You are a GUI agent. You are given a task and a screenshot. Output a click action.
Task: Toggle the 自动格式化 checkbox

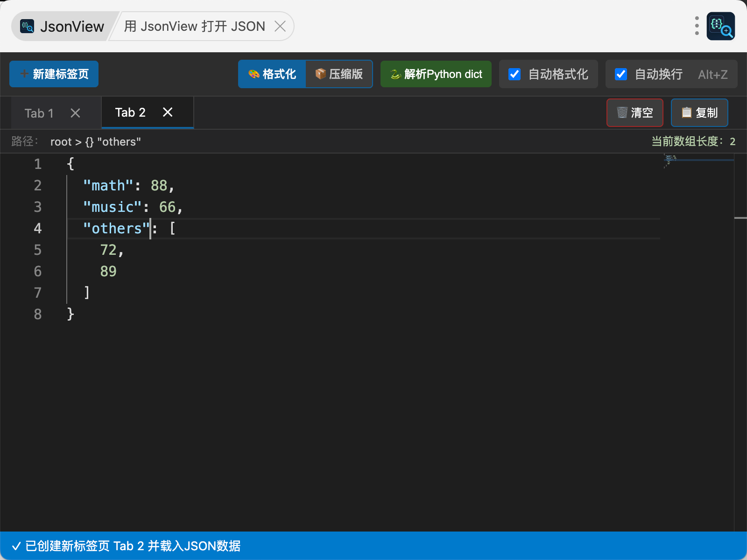[514, 74]
